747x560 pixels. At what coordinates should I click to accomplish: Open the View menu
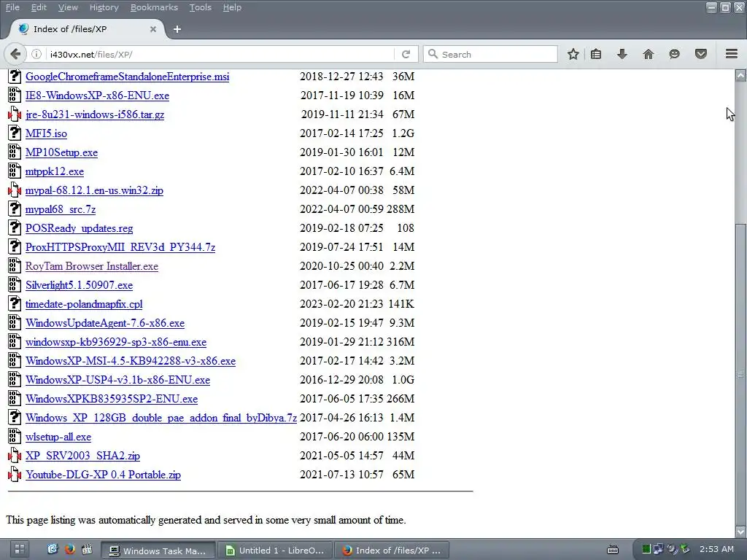68,7
